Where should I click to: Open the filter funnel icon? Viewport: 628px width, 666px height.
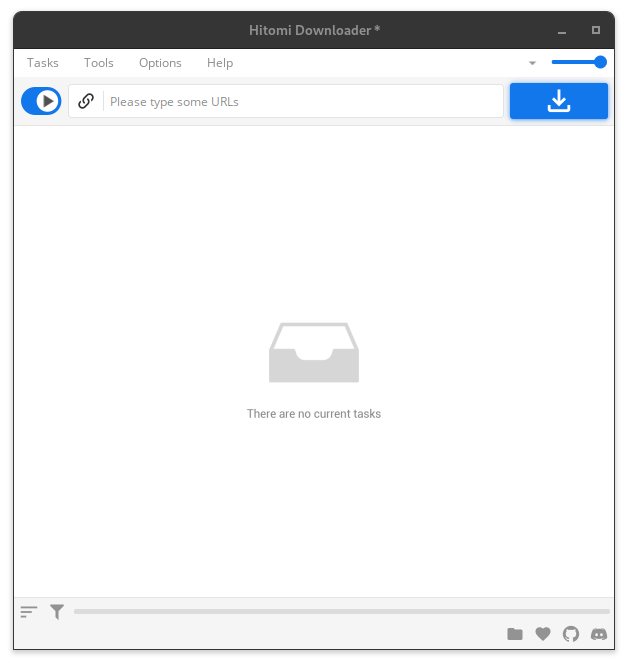pyautogui.click(x=57, y=612)
